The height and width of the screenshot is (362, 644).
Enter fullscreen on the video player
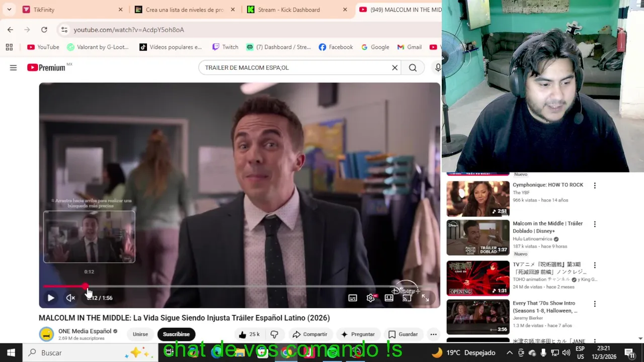(425, 298)
